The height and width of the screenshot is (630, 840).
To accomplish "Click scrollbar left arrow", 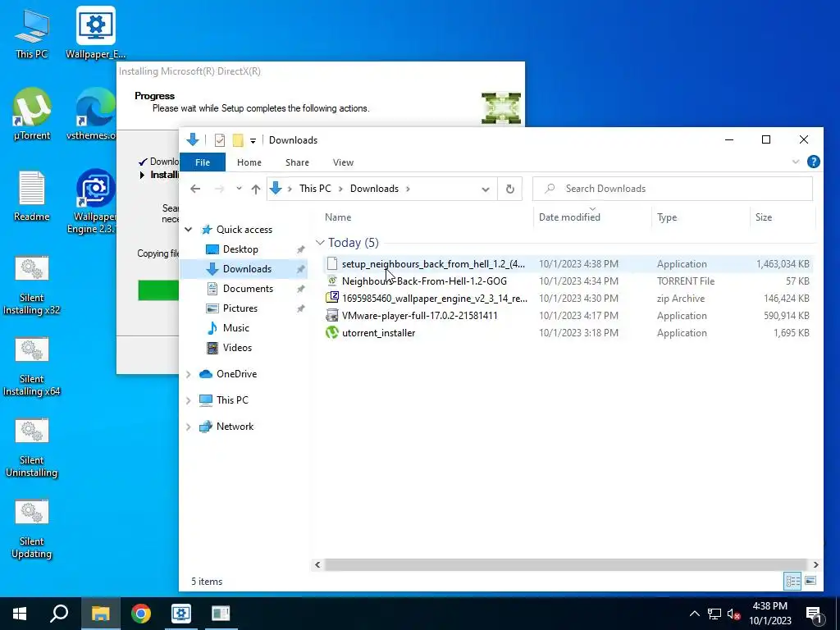I will pos(317,564).
